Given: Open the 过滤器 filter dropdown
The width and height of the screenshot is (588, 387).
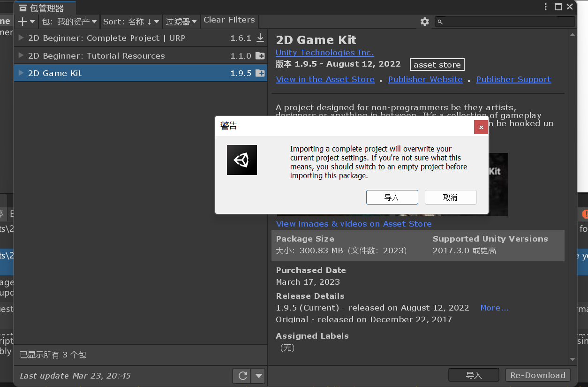Looking at the screenshot, I should click(x=181, y=22).
